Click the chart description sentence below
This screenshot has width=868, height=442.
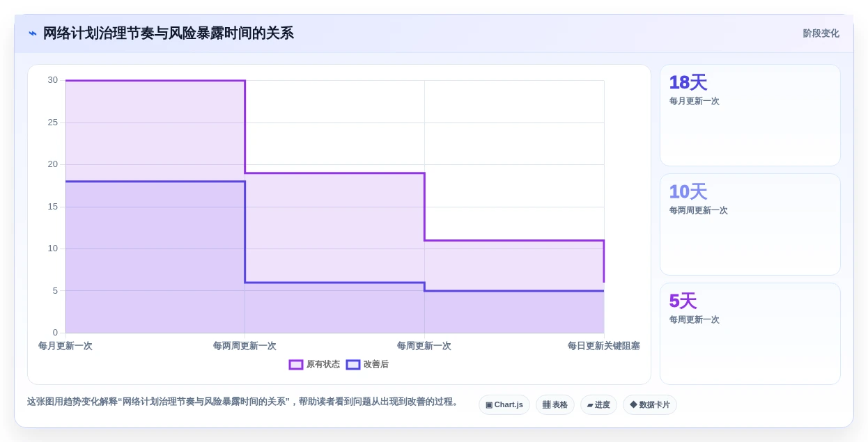tap(244, 402)
